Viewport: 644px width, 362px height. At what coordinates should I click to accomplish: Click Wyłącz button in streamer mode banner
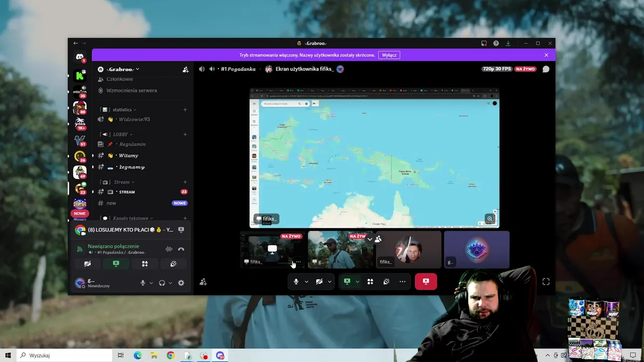(389, 55)
